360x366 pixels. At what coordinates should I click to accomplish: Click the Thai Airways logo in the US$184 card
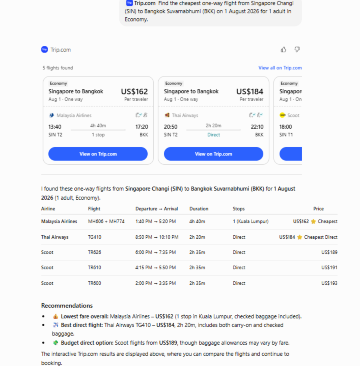167,115
